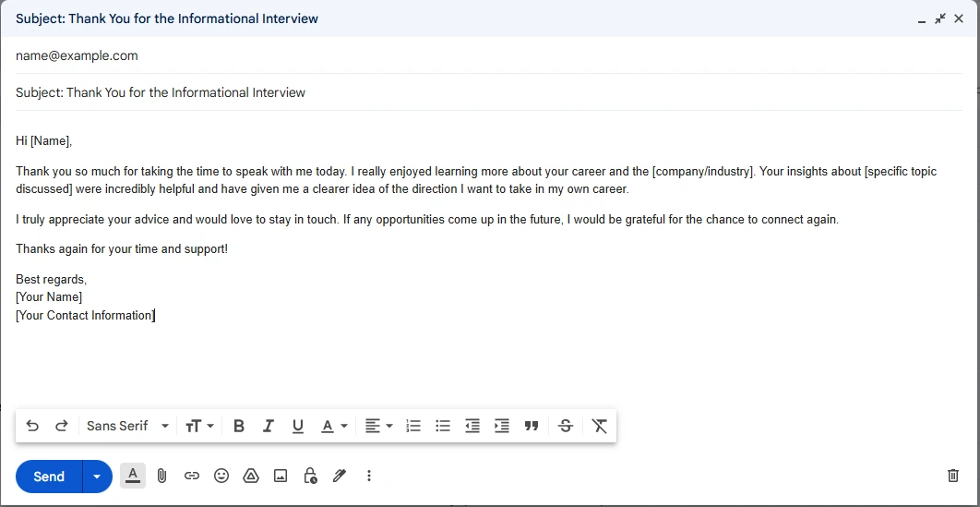Open the text color picker
Screen dimensions: 980x507
click(334, 426)
